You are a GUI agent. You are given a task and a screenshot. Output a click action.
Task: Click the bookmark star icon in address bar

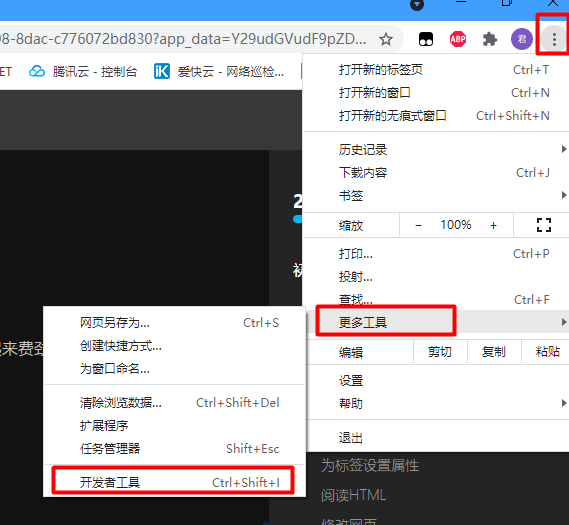pyautogui.click(x=386, y=39)
